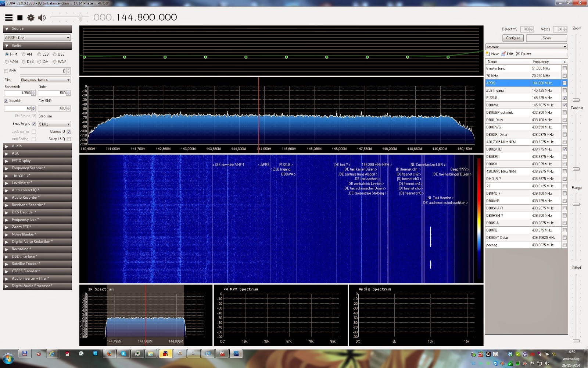Open the AIRSPY One source dropdown
The width and height of the screenshot is (588, 368).
(37, 38)
